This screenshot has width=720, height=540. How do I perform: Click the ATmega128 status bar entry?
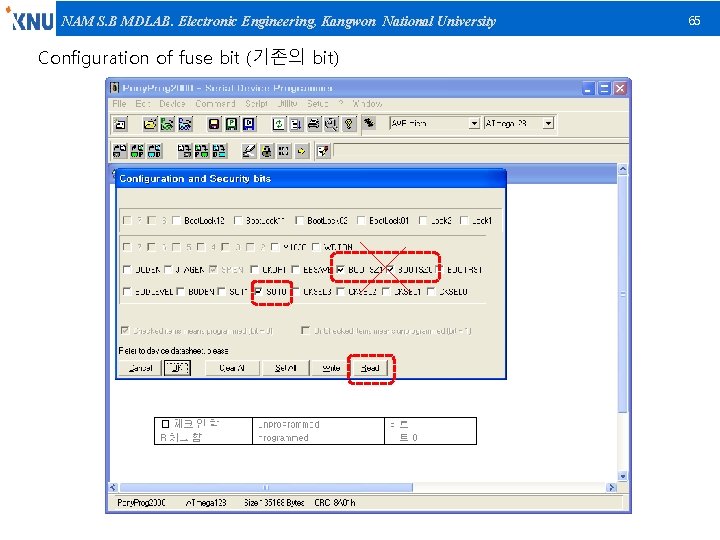[x=206, y=503]
